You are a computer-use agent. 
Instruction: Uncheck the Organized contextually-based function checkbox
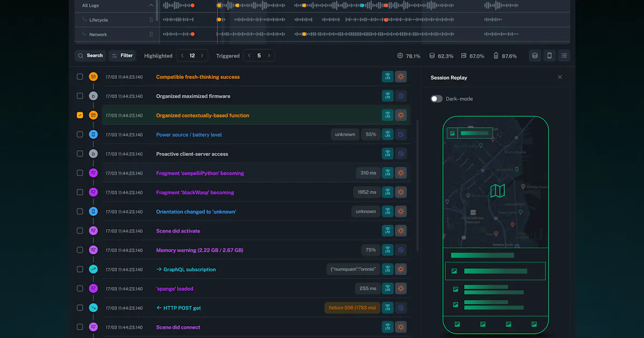click(x=80, y=115)
